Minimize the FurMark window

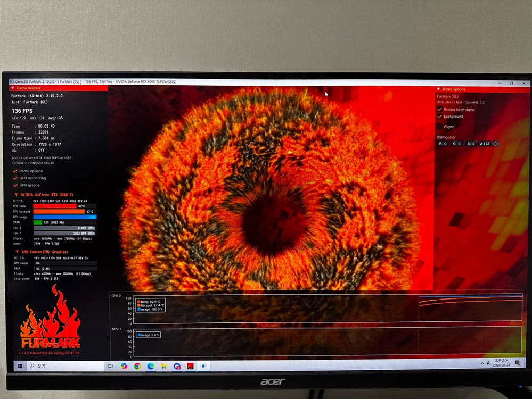[500, 83]
